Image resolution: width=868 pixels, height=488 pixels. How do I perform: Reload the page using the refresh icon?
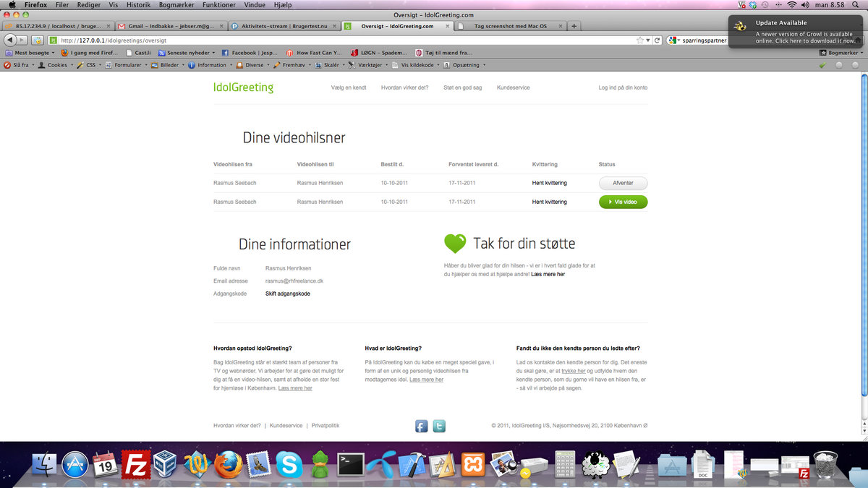pos(658,40)
